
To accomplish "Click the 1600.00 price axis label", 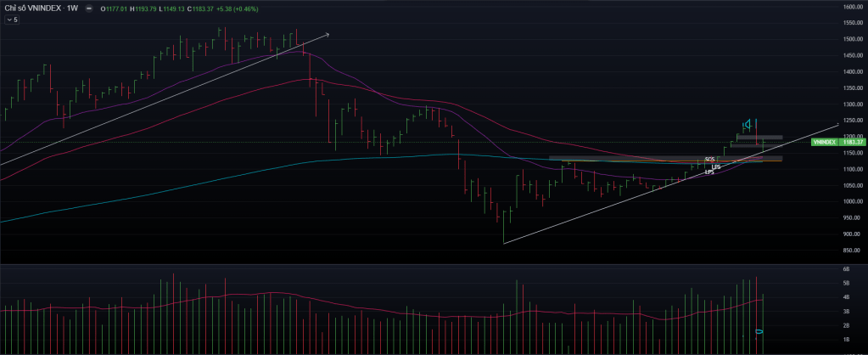I will (853, 7).
